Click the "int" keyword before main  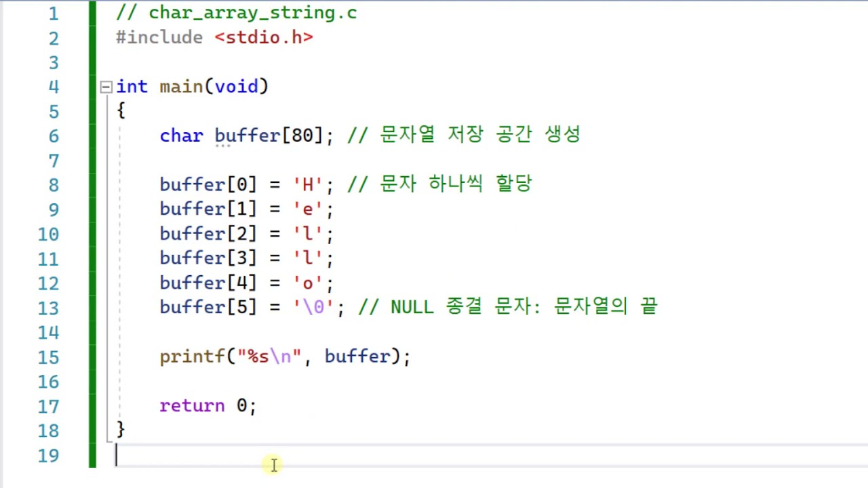[132, 87]
